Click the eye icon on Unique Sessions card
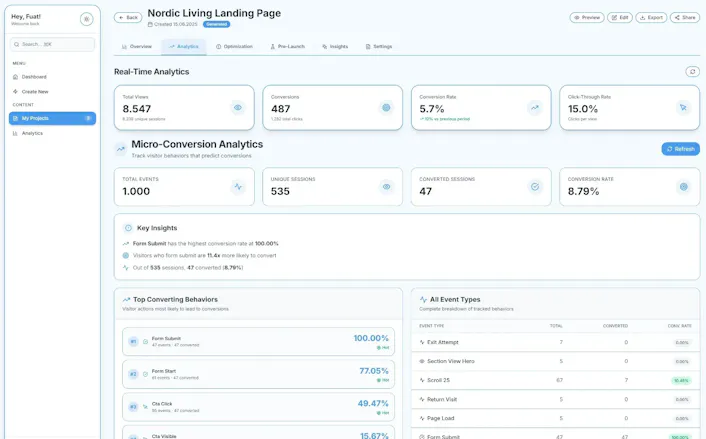This screenshot has height=439, width=706. [x=386, y=186]
